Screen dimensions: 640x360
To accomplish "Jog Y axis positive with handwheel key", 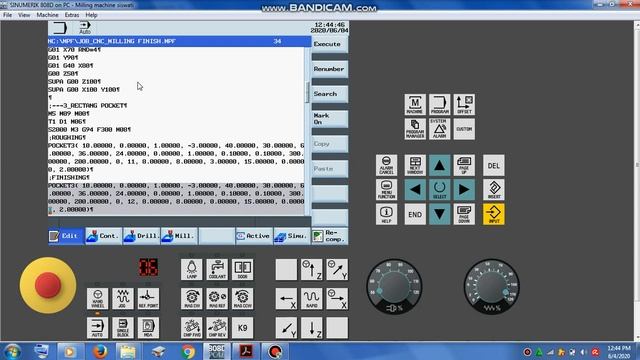I will (337, 269).
